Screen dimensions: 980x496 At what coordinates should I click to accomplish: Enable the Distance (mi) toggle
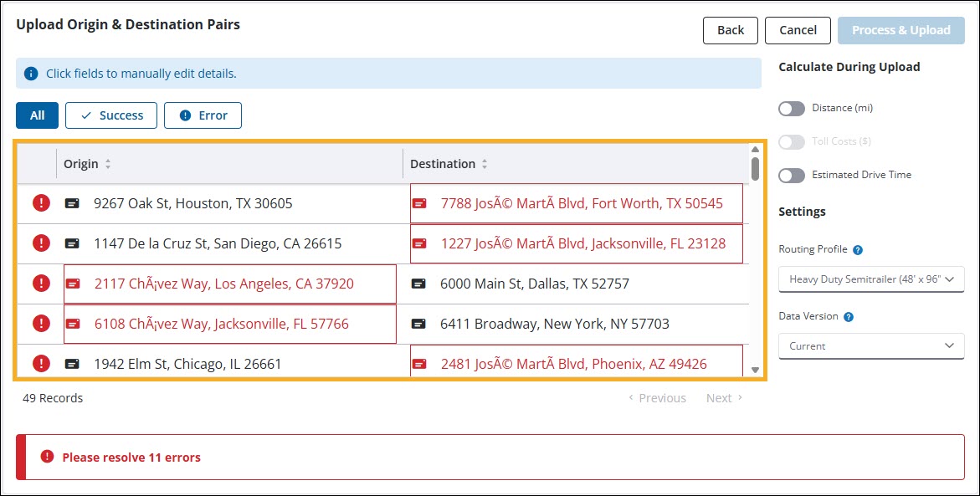click(x=792, y=109)
